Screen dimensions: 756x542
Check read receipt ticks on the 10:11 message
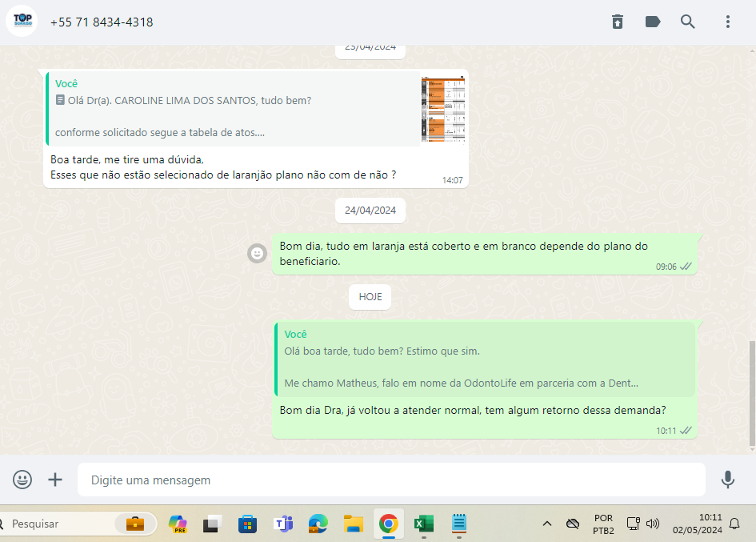coord(686,431)
